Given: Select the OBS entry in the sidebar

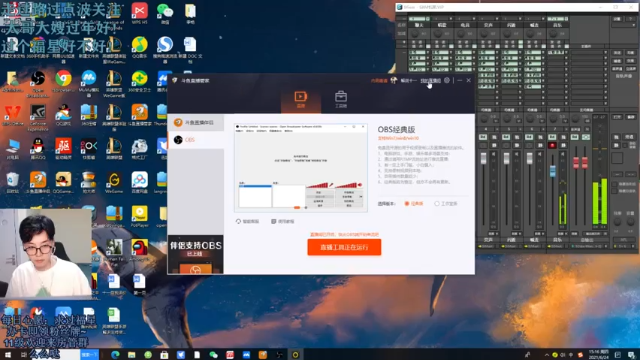Looking at the screenshot, I should (196, 140).
